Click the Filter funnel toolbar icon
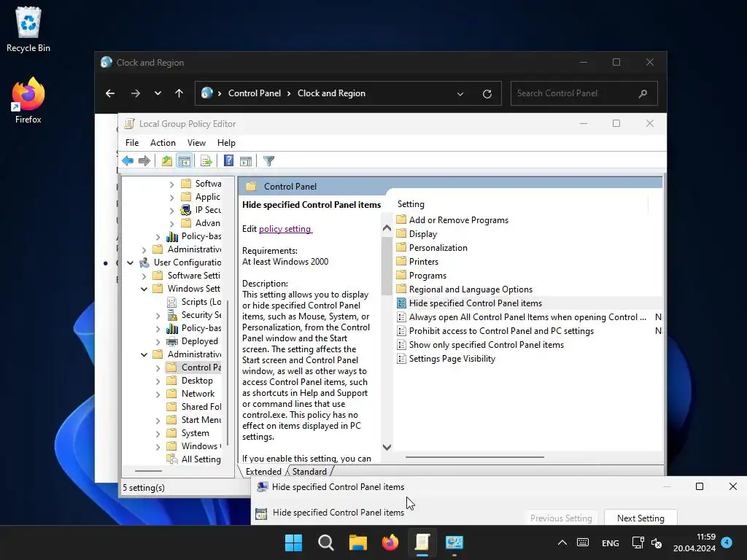The width and height of the screenshot is (747, 560). click(268, 161)
